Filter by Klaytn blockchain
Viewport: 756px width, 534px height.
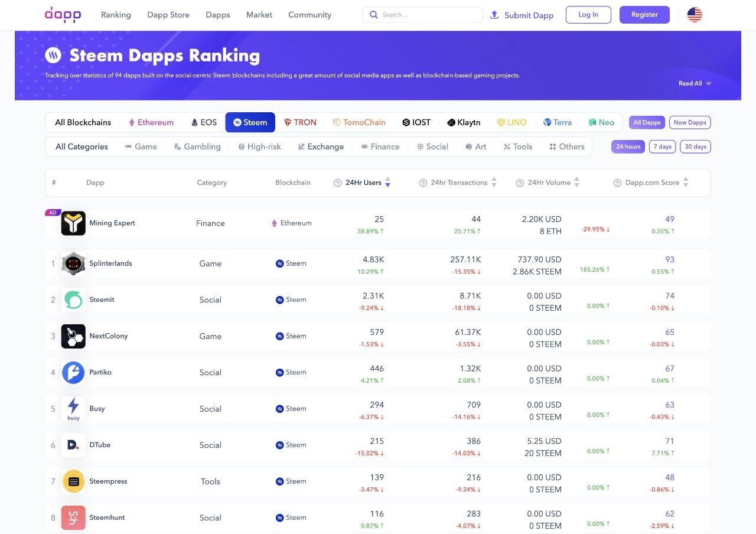coord(464,122)
